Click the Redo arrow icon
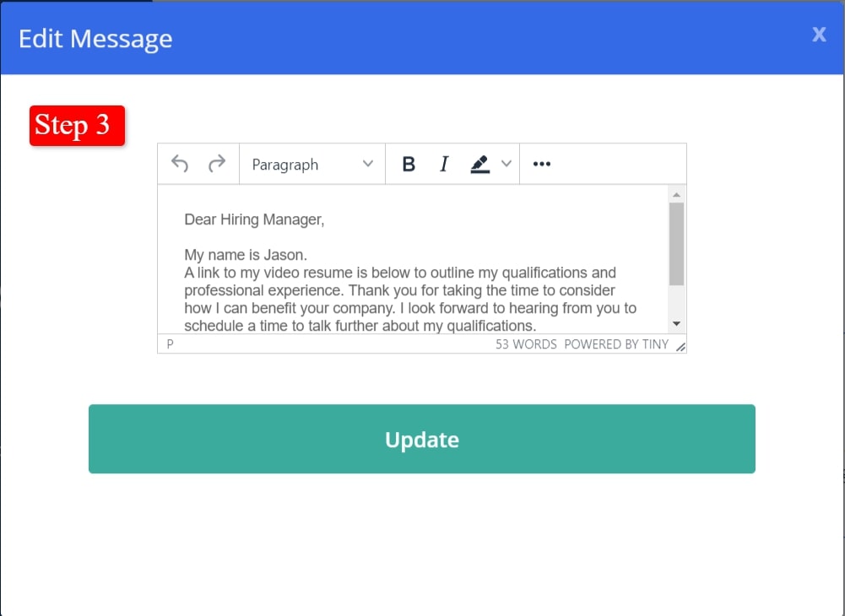 [217, 164]
